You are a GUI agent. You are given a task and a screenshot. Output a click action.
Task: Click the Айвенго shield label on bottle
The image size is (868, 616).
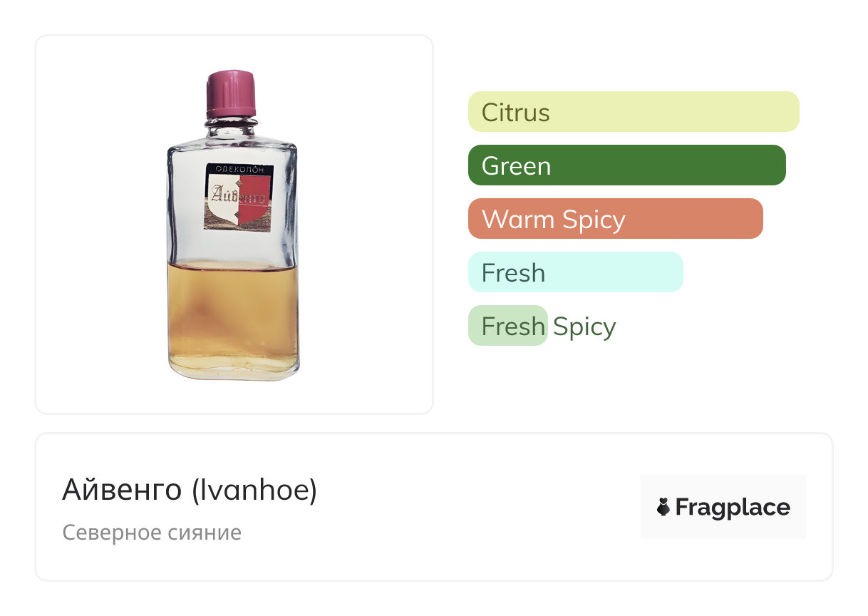[237, 197]
